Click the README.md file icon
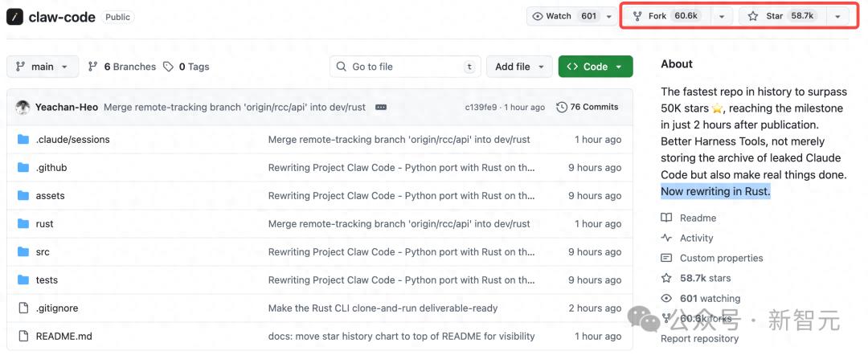Image resolution: width=868 pixels, height=355 pixels. 23,337
